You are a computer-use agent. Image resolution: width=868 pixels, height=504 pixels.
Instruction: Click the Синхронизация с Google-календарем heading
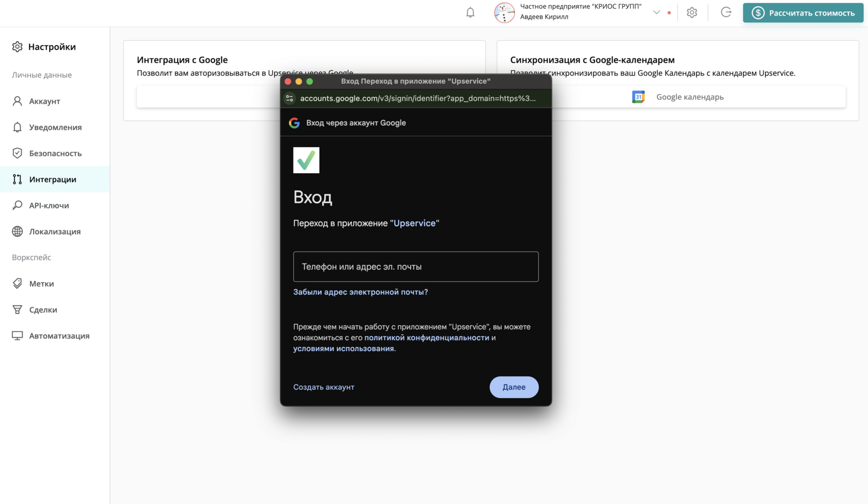click(593, 59)
